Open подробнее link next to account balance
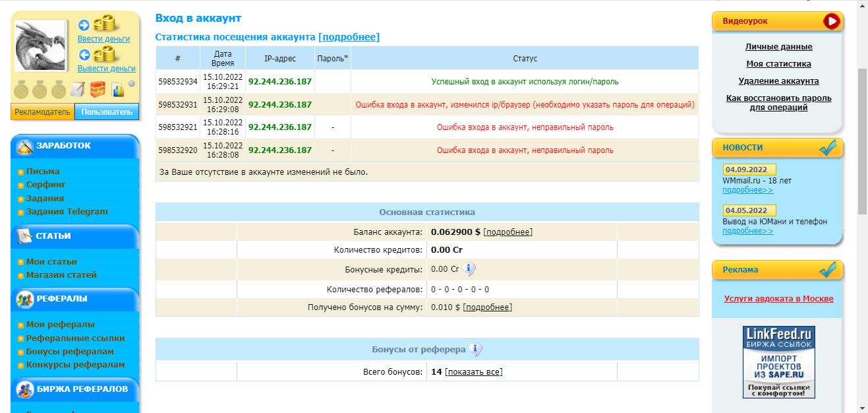 click(508, 232)
